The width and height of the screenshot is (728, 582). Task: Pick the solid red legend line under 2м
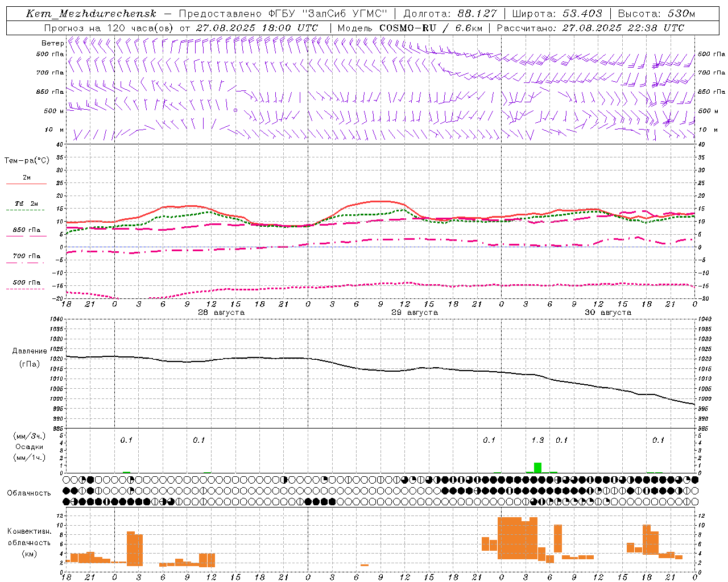26,184
